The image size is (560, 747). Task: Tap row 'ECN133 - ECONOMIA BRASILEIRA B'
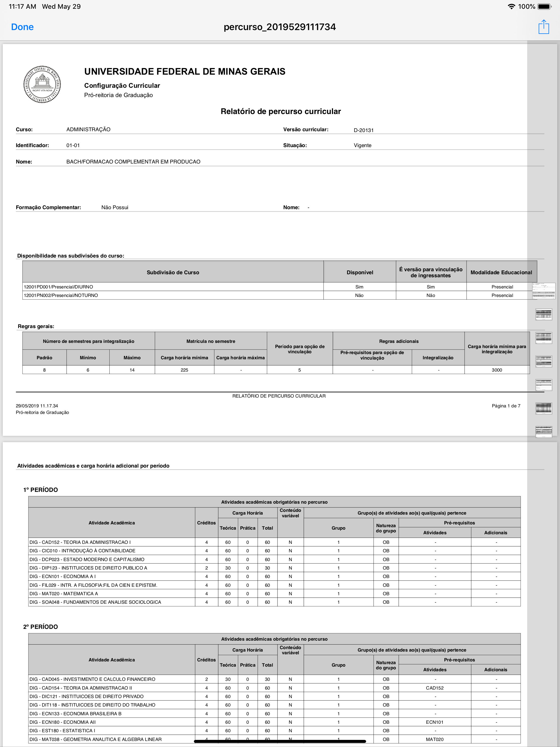point(274,714)
